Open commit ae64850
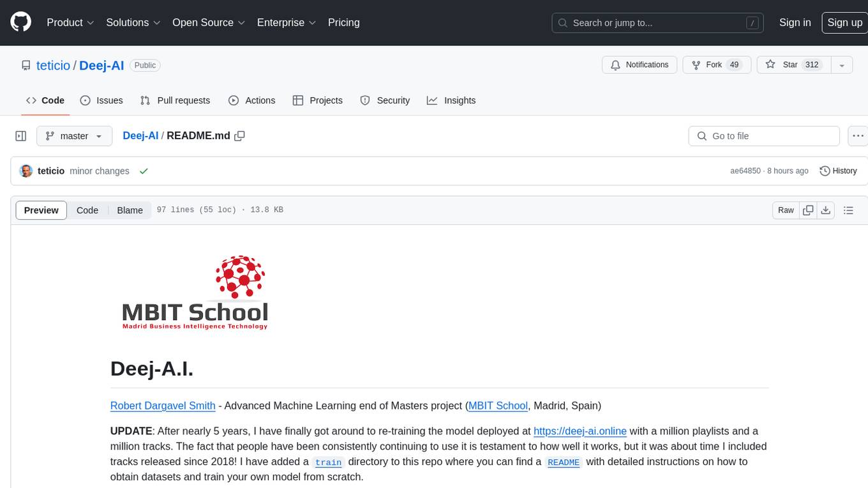The height and width of the screenshot is (488, 868). [745, 171]
